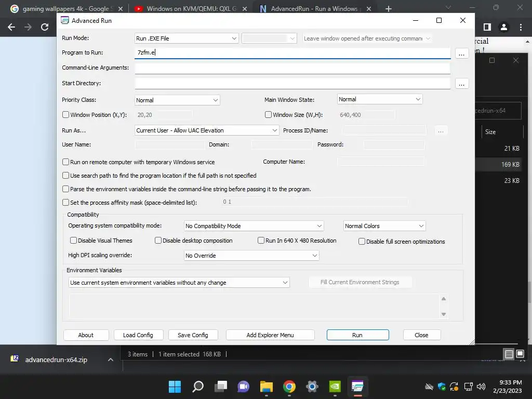Click the Windows Start button in taskbar
This screenshot has height=399, width=532.
(175, 387)
